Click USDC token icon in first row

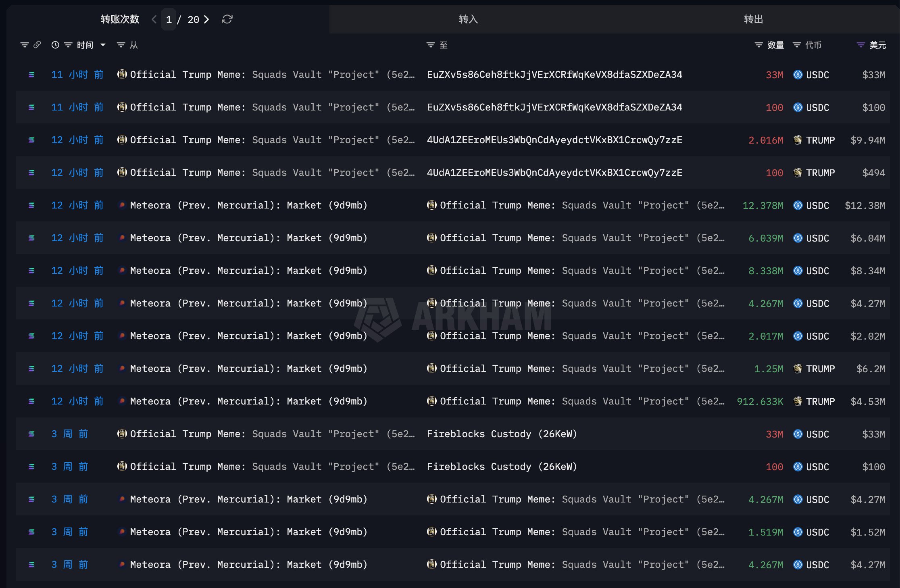click(x=798, y=75)
